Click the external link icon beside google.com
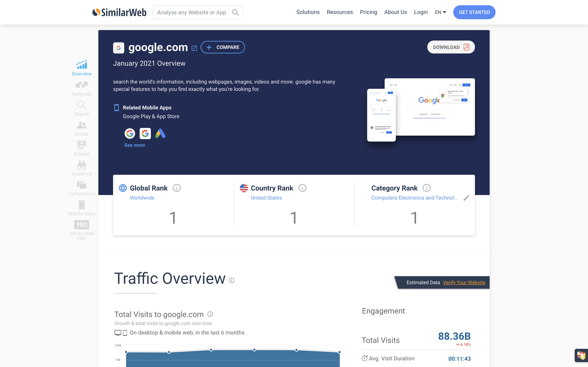Image resolution: width=588 pixels, height=367 pixels. click(194, 48)
